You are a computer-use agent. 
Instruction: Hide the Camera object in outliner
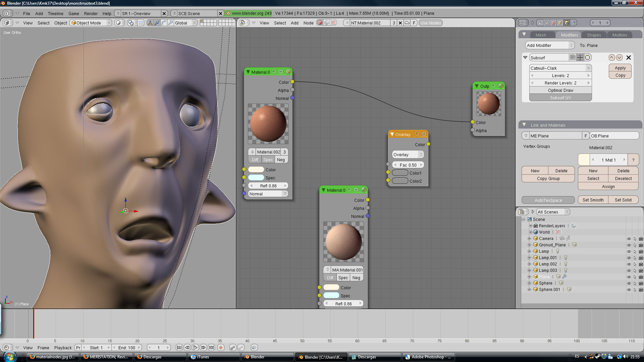click(629, 239)
